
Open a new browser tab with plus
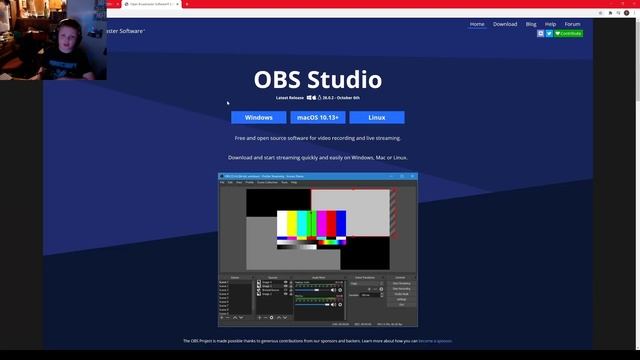tap(187, 4)
